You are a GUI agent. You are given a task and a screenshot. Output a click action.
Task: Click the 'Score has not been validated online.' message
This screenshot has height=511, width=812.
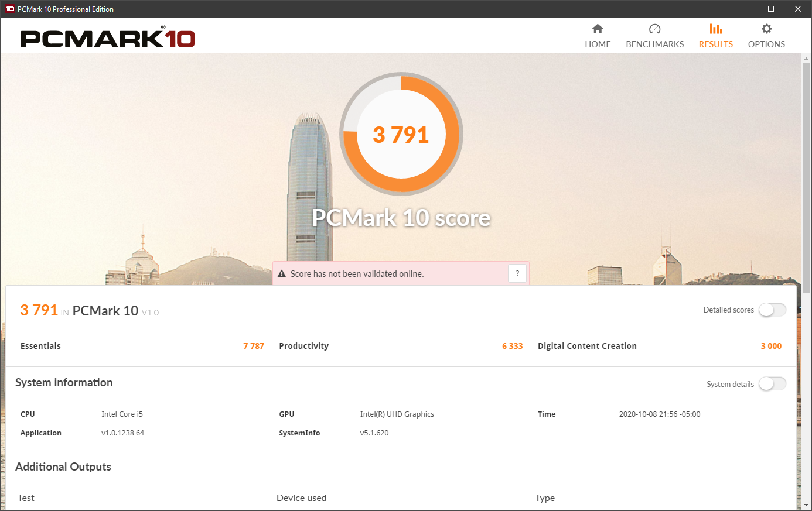tap(357, 274)
